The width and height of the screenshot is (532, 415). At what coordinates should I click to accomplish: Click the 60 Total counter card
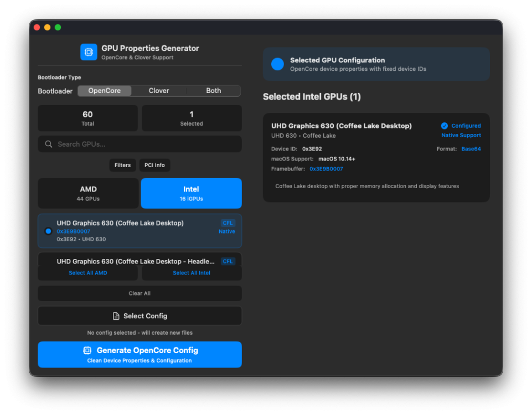click(x=88, y=118)
